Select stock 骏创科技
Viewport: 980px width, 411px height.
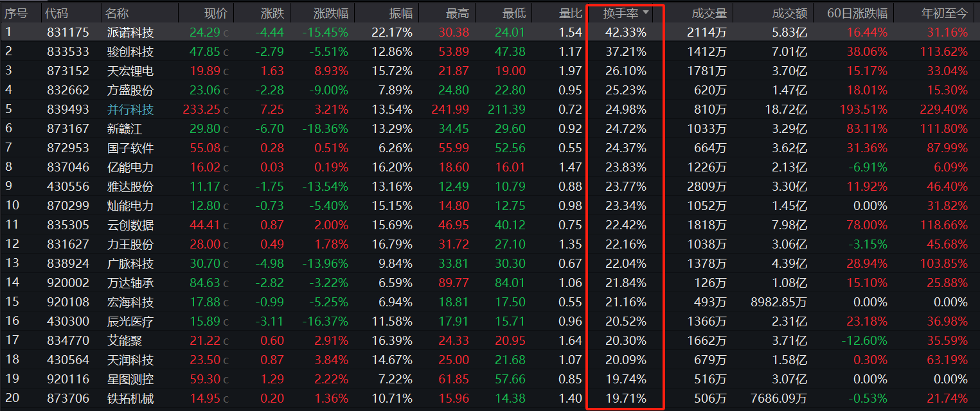130,51
